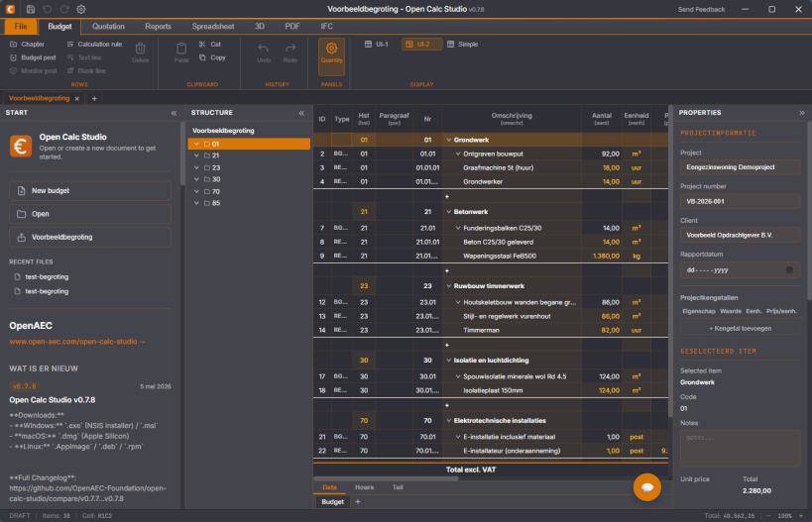Collapse Ontgraven bouwput row
The width and height of the screenshot is (812, 522).
point(458,154)
